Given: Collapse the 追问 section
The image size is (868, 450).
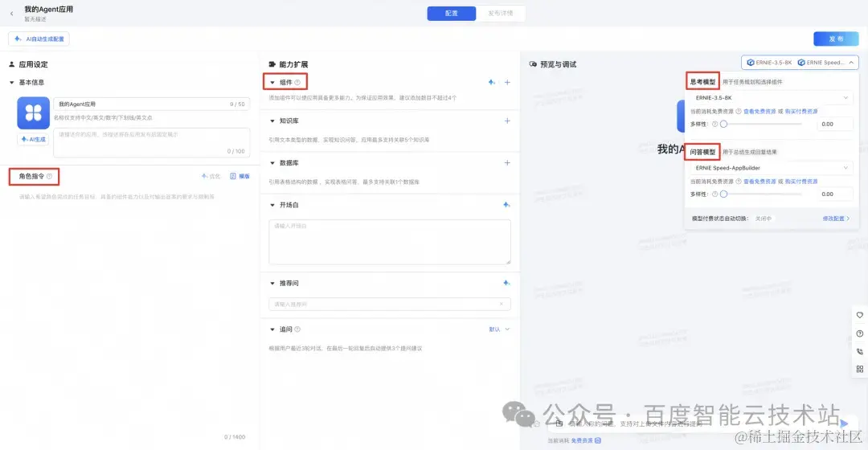Looking at the screenshot, I should tap(272, 329).
